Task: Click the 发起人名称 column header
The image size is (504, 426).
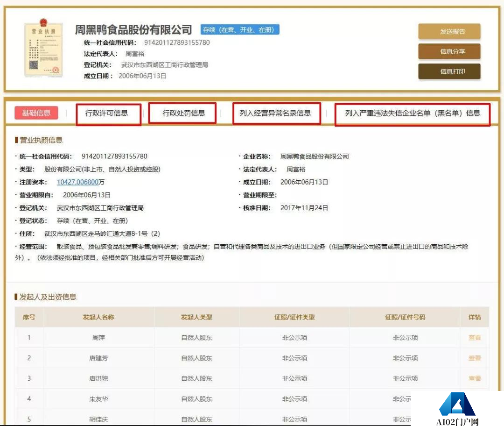Action: pyautogui.click(x=98, y=317)
